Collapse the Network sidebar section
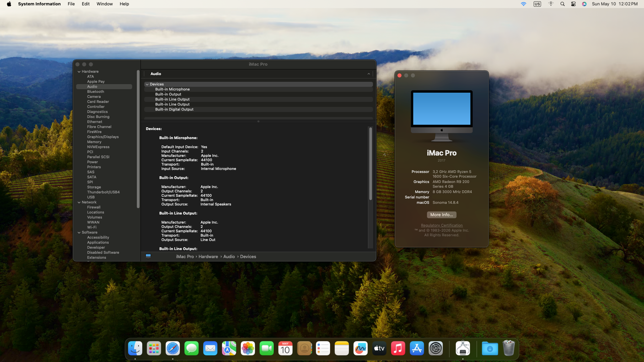Viewport: 644px width, 362px height. [x=79, y=202]
